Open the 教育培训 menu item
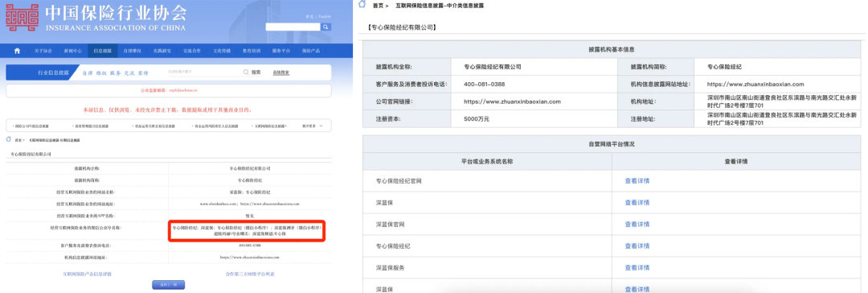Image resolution: width=868 pixels, height=293 pixels. 252,51
